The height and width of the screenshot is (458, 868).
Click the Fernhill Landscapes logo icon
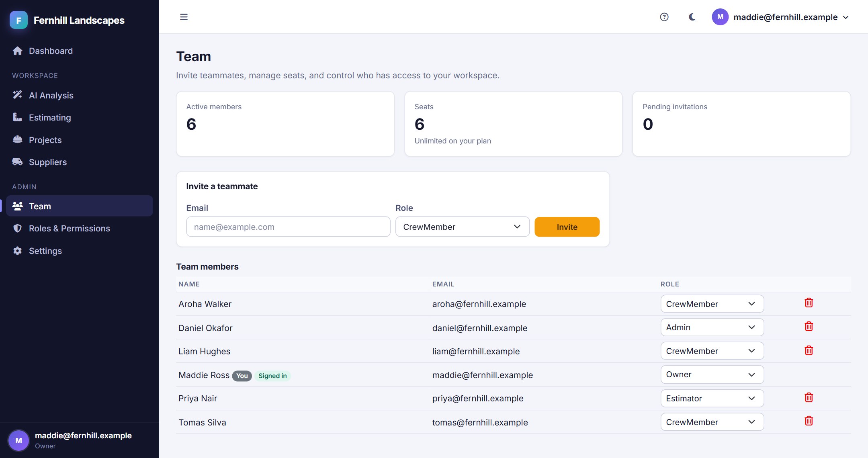18,20
